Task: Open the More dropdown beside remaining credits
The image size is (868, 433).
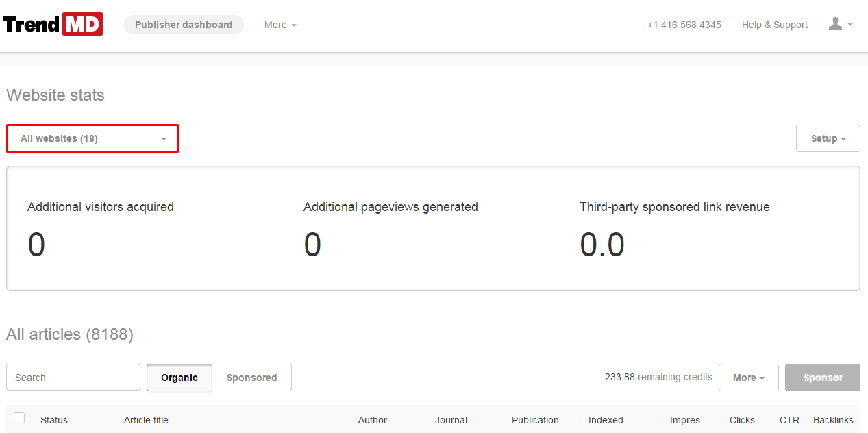Action: click(748, 378)
